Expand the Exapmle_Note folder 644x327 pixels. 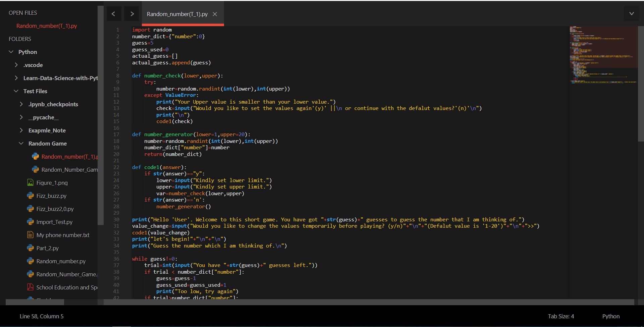point(21,130)
